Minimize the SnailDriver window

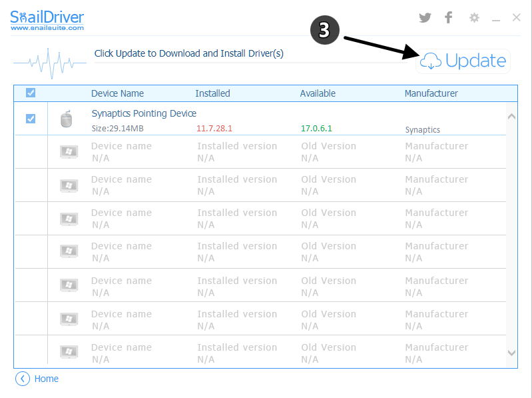496,19
